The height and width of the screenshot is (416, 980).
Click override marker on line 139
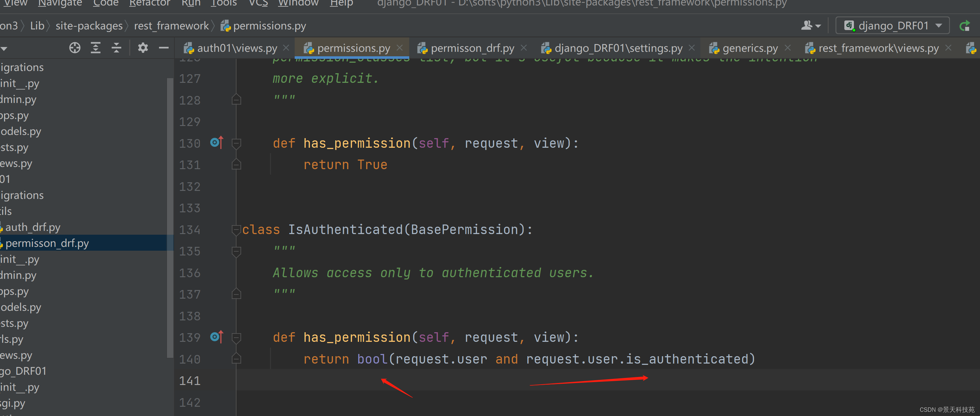tap(217, 337)
